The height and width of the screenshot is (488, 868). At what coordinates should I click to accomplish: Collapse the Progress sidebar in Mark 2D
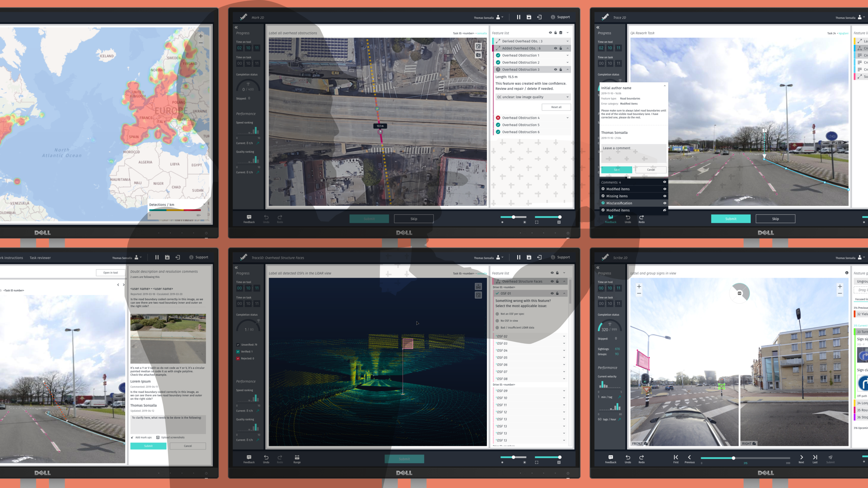pos(236,27)
